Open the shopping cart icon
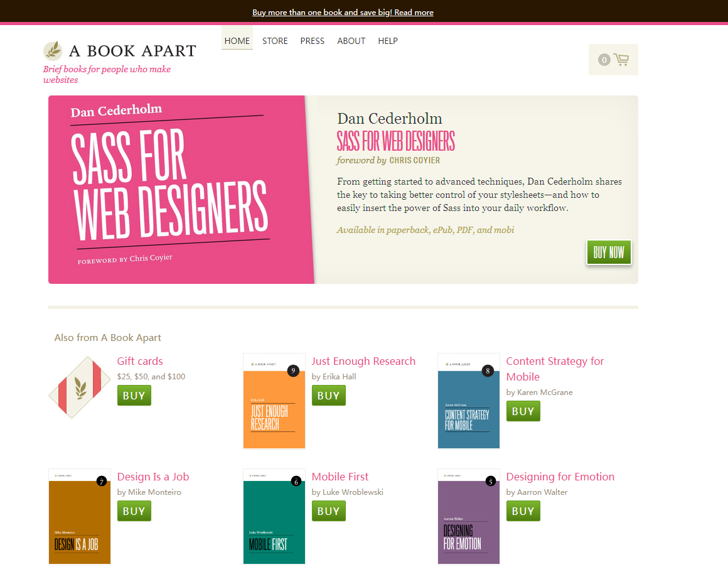The height and width of the screenshot is (579, 728). (621, 60)
